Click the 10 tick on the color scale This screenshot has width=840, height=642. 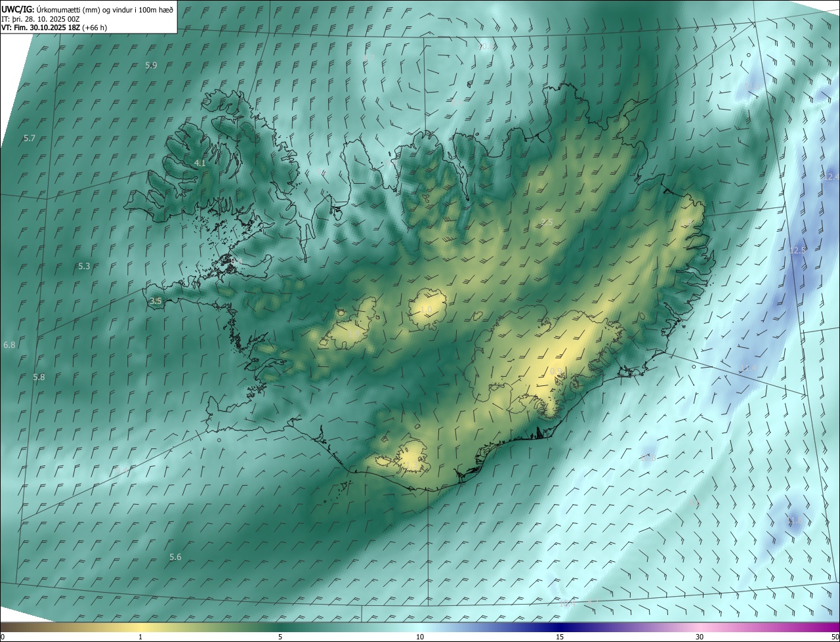[x=420, y=637]
